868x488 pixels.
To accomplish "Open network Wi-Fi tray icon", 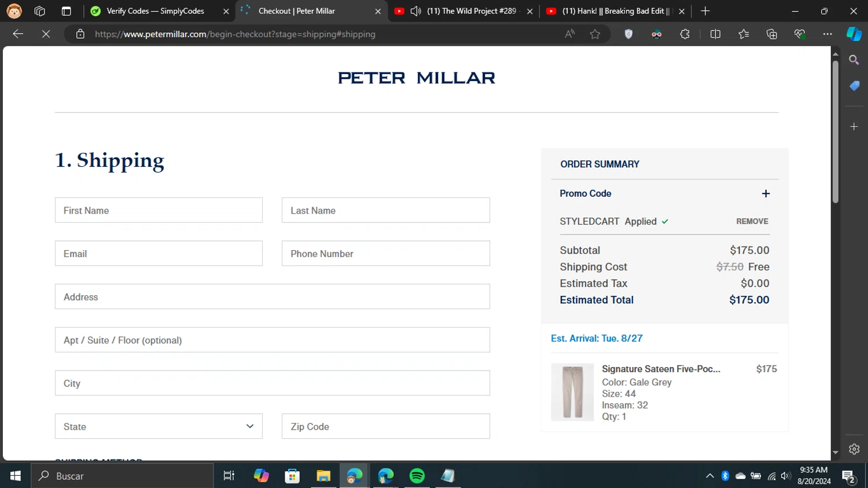I will (771, 476).
